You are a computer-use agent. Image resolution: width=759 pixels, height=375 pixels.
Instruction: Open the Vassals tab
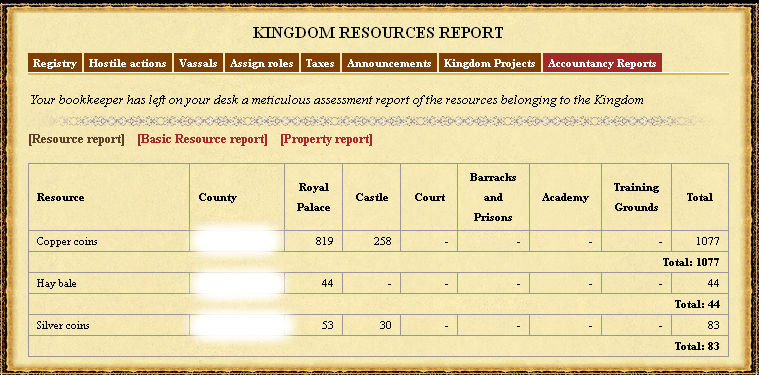point(198,63)
